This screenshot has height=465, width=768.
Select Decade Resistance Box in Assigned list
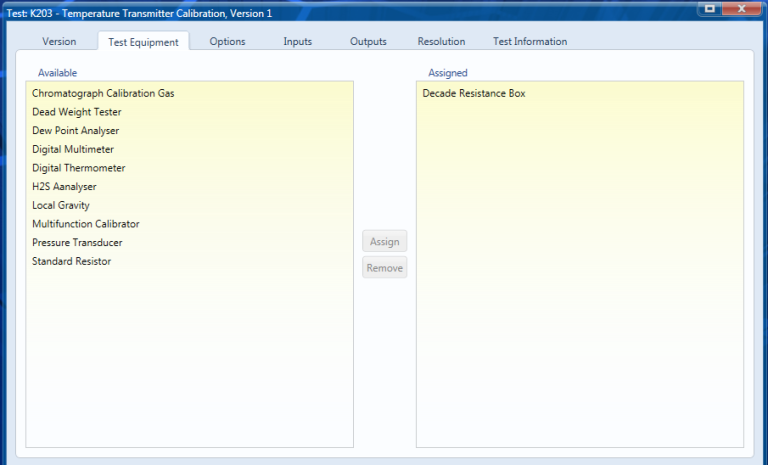pyautogui.click(x=474, y=93)
